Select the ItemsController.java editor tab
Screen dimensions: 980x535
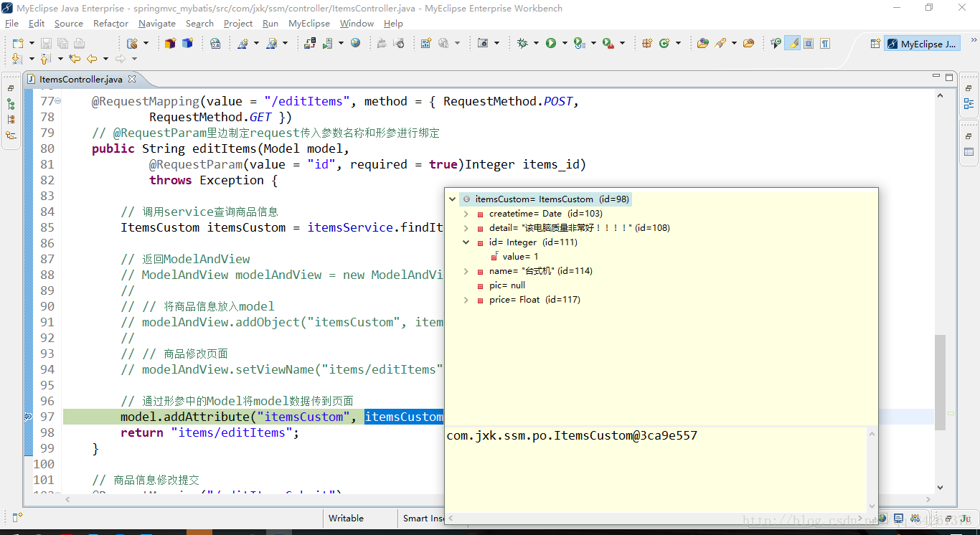coord(80,80)
